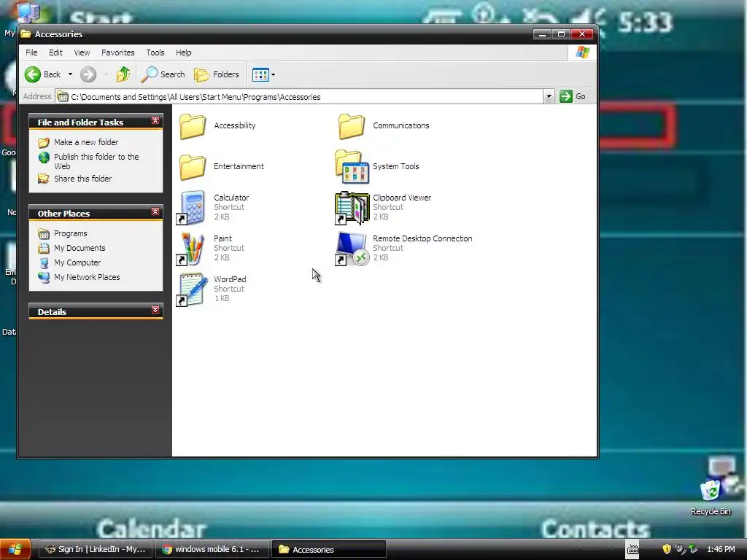Open the View menu

82,52
